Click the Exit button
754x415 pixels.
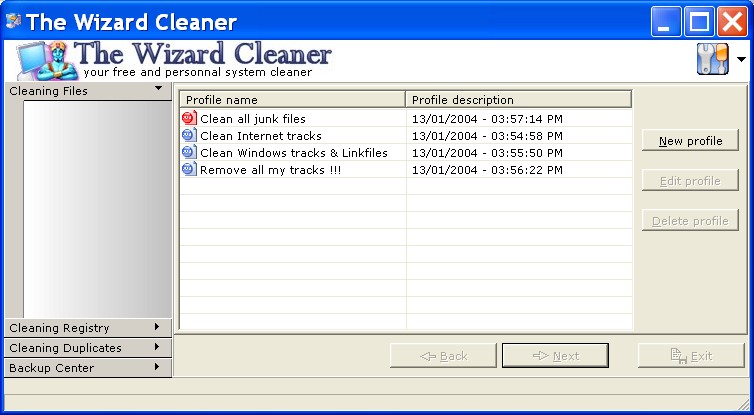click(691, 355)
